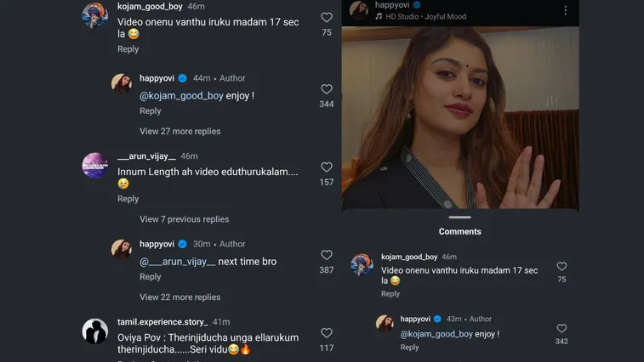Open tamil.experience.story_ profile picture
Screen dimensions: 644x362
click(95, 331)
